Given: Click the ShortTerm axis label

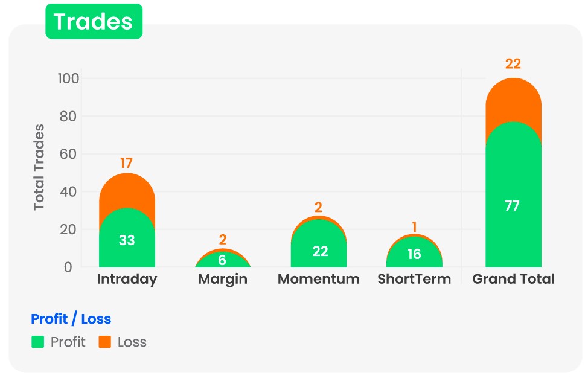Looking at the screenshot, I should [414, 279].
